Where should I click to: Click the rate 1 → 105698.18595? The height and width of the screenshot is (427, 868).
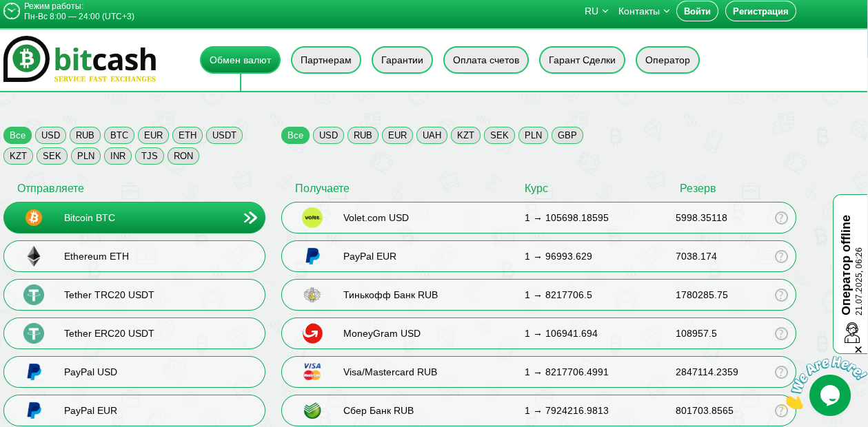(567, 218)
